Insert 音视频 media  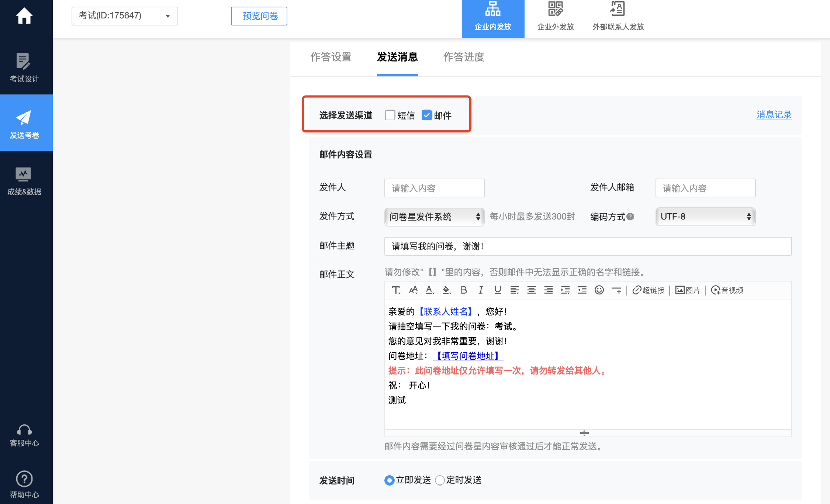[x=727, y=290]
